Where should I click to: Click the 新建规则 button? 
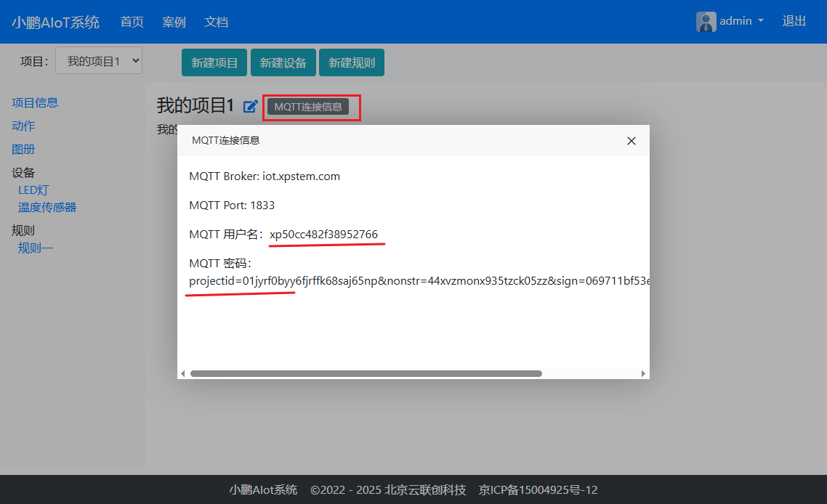352,62
